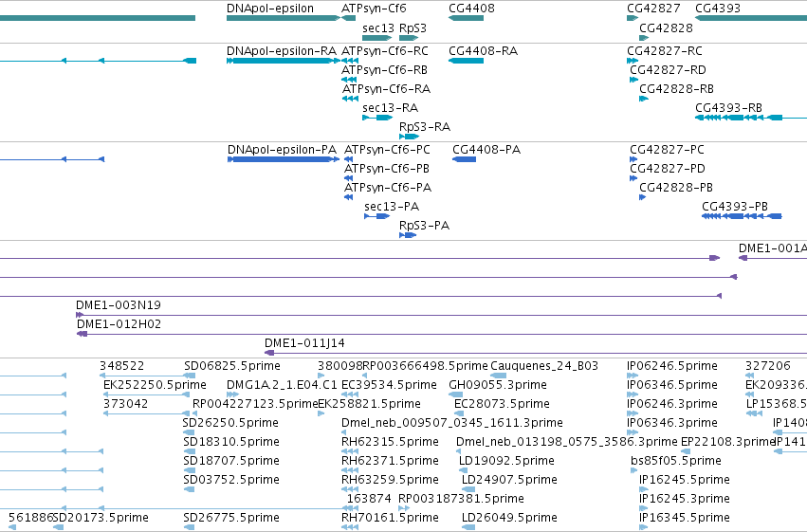This screenshot has height=532, width=807.
Task: Click the bs85f05.5prime EST label
Action: tap(676, 462)
